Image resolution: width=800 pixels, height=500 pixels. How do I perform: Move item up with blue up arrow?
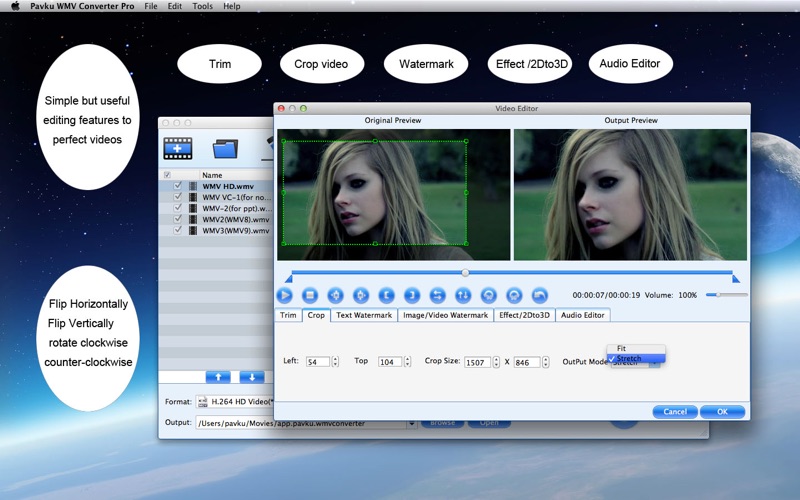tap(218, 377)
